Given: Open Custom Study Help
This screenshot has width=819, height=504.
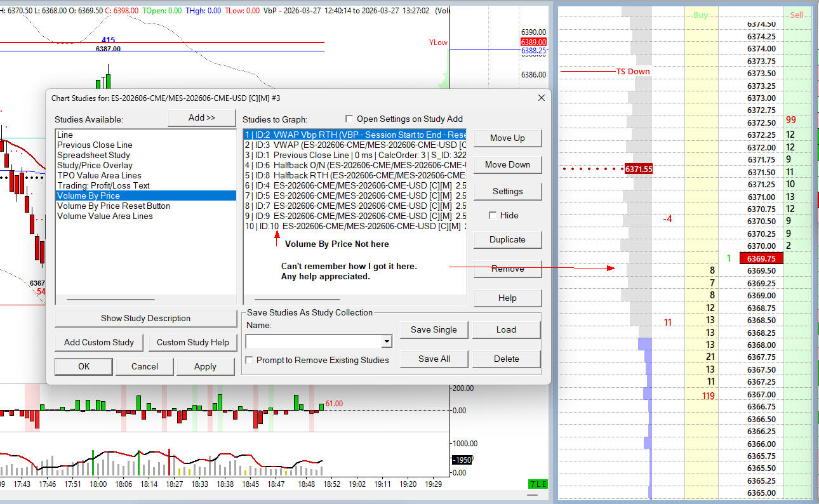Looking at the screenshot, I should coord(193,342).
